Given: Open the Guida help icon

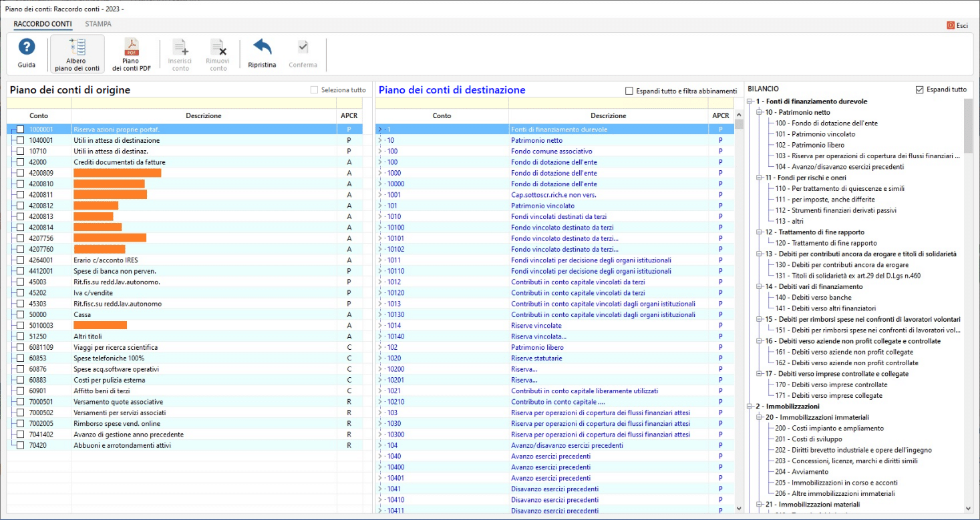Looking at the screenshot, I should point(26,47).
